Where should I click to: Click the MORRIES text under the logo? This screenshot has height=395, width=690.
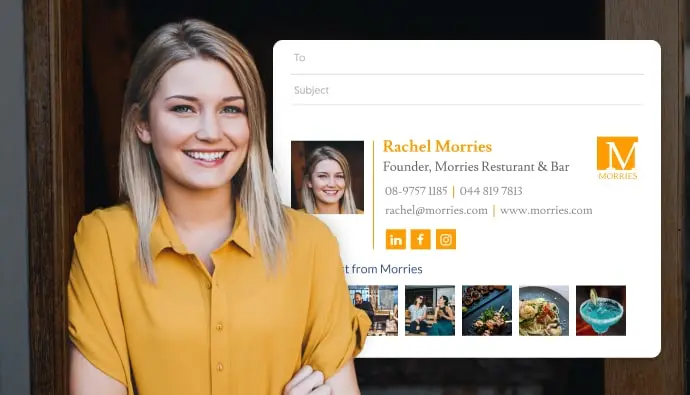click(617, 176)
